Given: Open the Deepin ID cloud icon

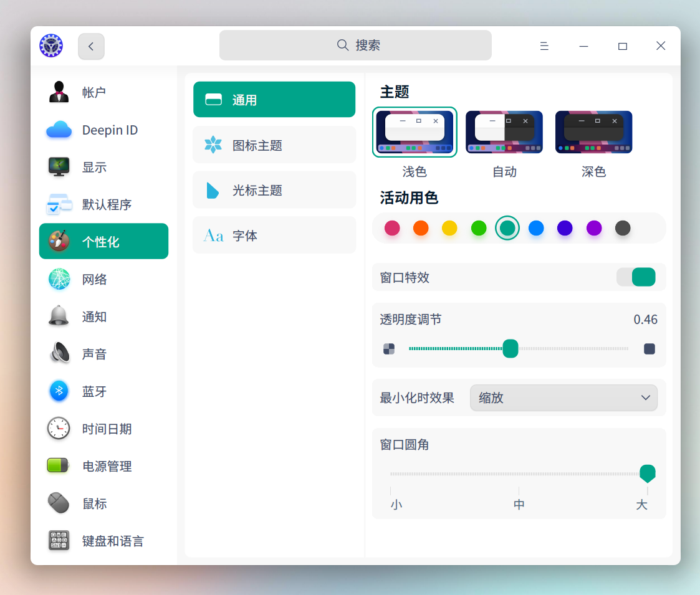Looking at the screenshot, I should (59, 130).
